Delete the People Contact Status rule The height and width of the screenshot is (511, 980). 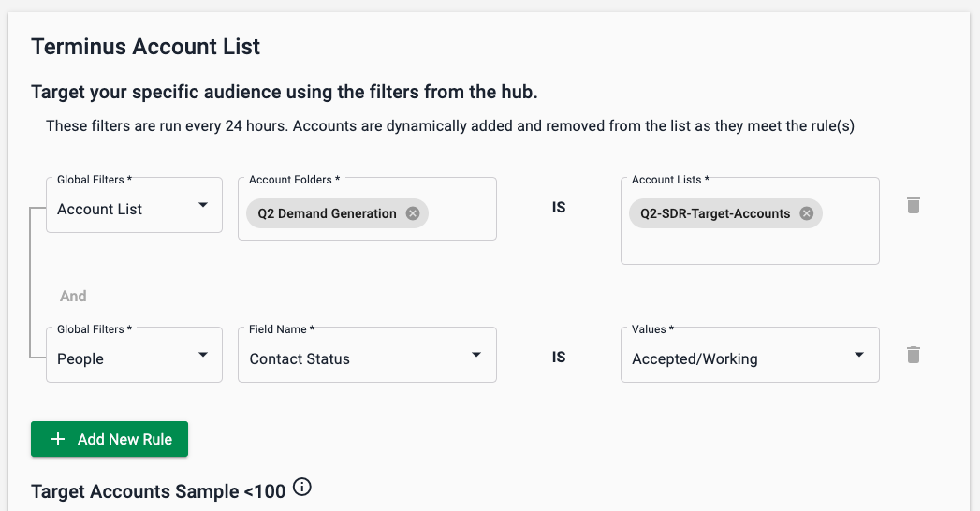914,355
